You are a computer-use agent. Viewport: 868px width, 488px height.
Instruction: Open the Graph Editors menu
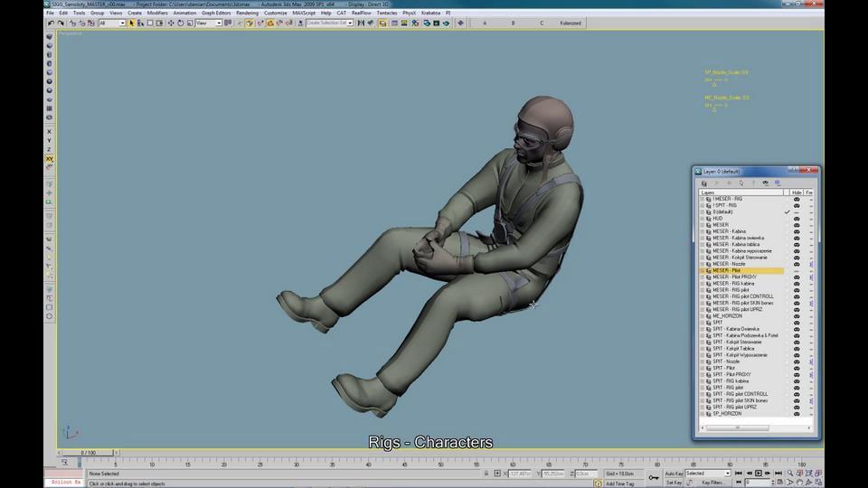tap(216, 13)
